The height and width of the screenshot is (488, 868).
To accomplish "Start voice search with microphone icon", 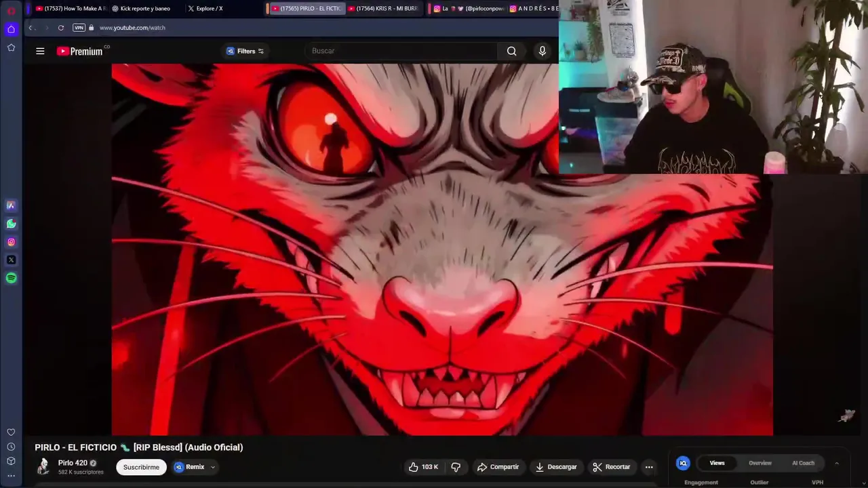I will click(542, 51).
